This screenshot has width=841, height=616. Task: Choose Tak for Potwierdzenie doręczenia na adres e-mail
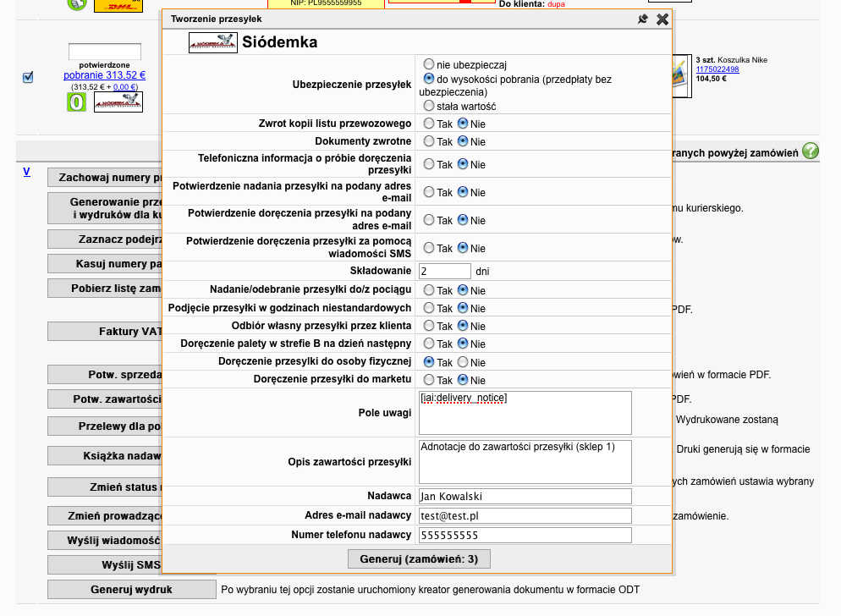[429, 220]
